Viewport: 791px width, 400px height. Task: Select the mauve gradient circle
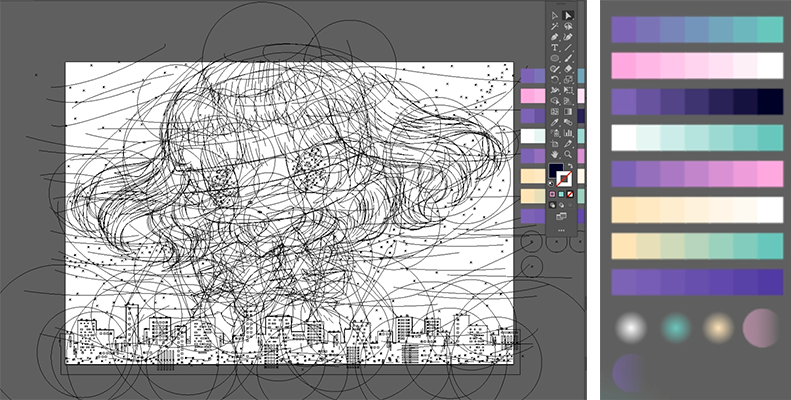point(762,328)
